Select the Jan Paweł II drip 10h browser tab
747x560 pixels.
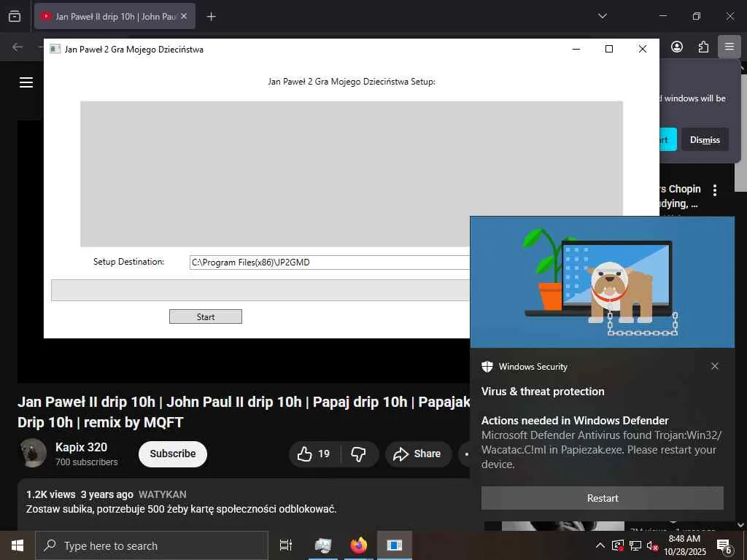coord(115,16)
